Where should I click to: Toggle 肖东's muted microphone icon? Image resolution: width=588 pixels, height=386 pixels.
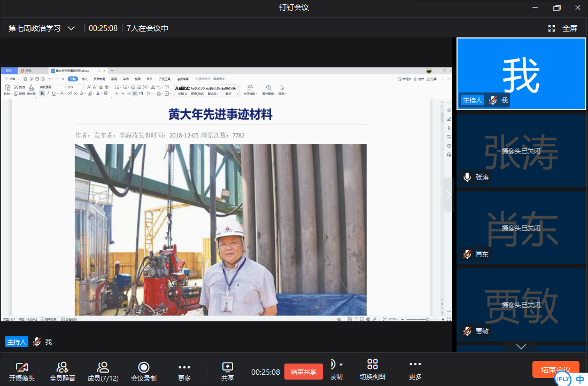click(x=467, y=254)
